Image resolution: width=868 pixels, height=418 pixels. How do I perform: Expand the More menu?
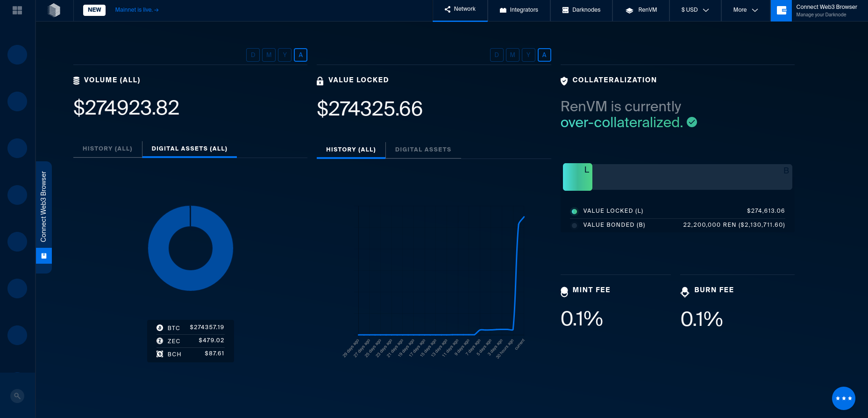tap(746, 10)
